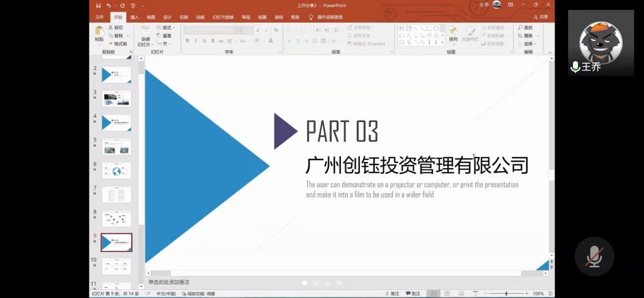Click the zoom in plus button
The width and height of the screenshot is (644, 298).
point(526,294)
